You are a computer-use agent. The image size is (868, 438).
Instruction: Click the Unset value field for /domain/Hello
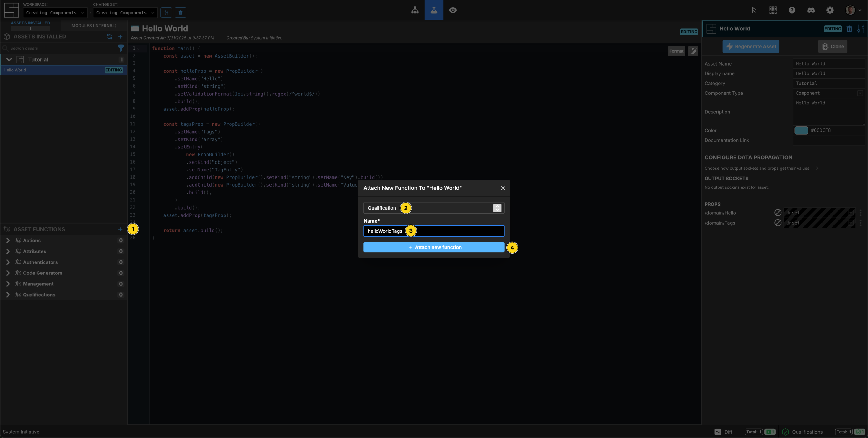819,213
